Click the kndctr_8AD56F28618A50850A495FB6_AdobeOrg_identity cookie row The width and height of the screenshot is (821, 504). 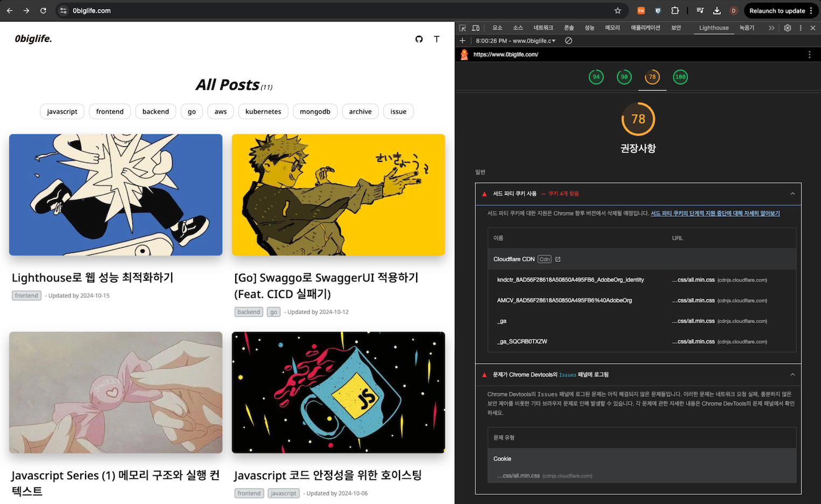pos(642,280)
